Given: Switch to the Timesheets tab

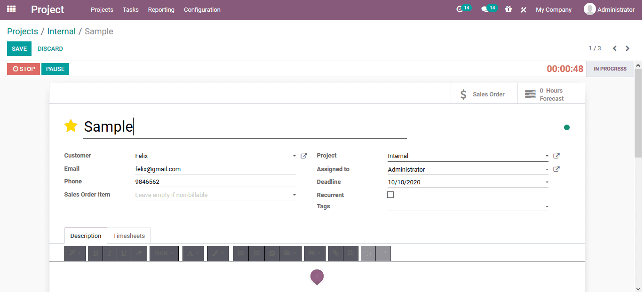Looking at the screenshot, I should (x=129, y=235).
